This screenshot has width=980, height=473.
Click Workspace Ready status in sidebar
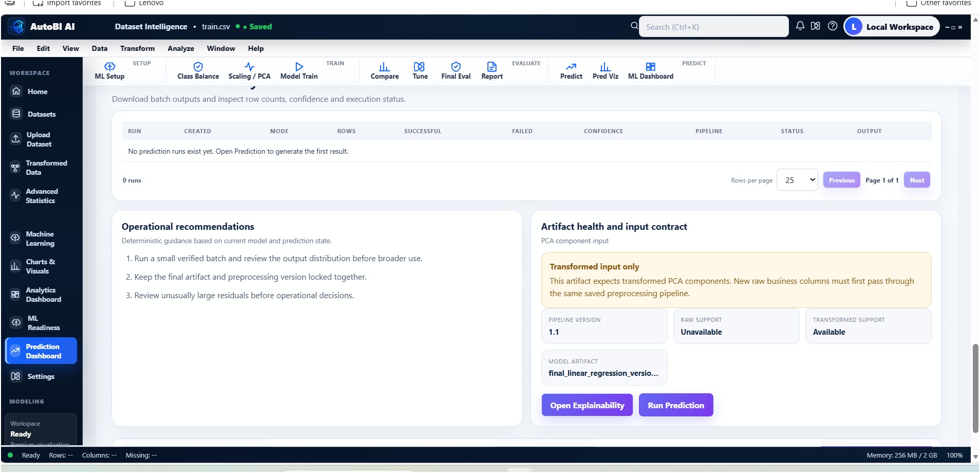[41, 429]
